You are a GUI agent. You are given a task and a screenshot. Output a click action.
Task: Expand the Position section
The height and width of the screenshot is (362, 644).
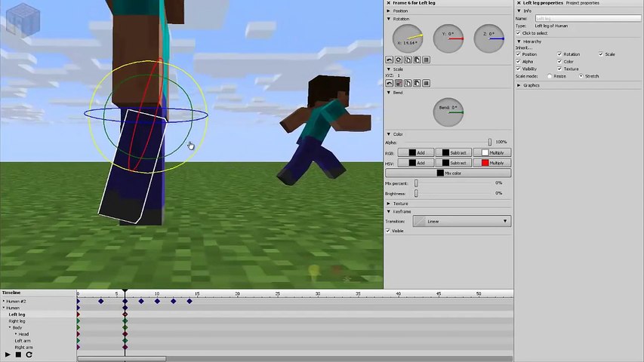pyautogui.click(x=389, y=11)
